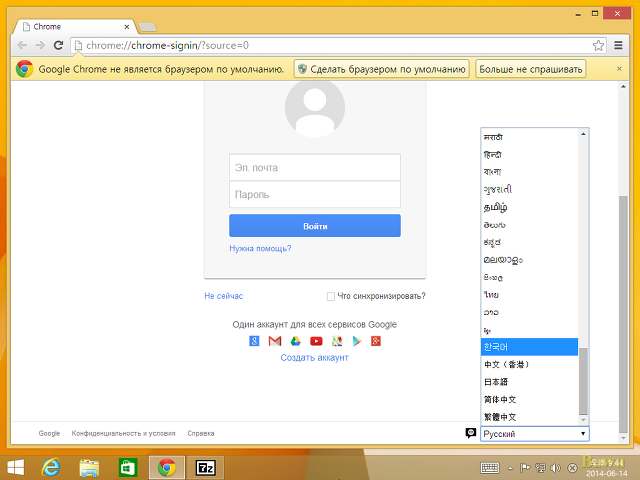Open the Chrome hamburger menu
This screenshot has width=640, height=480.
(x=618, y=45)
